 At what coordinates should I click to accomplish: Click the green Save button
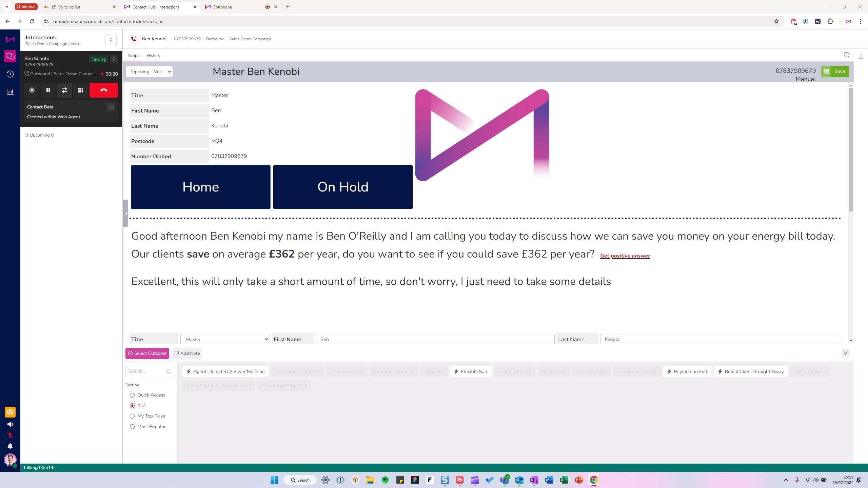point(835,72)
